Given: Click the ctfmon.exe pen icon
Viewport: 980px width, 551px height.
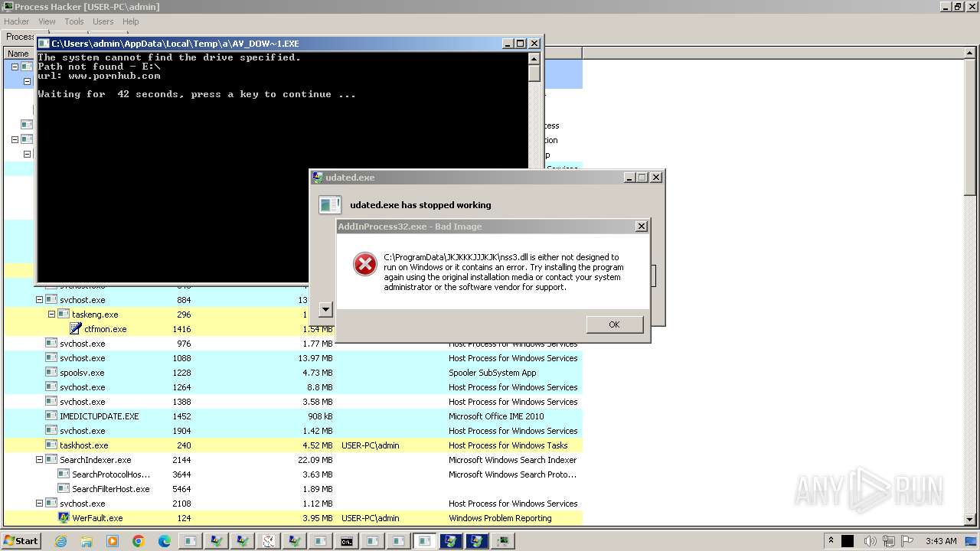Looking at the screenshot, I should tap(76, 329).
